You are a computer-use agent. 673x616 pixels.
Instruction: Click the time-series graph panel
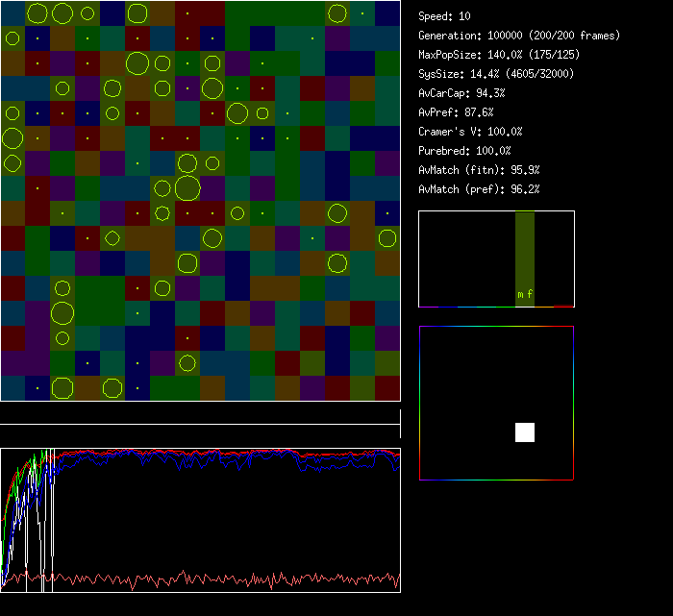pyautogui.click(x=200, y=520)
